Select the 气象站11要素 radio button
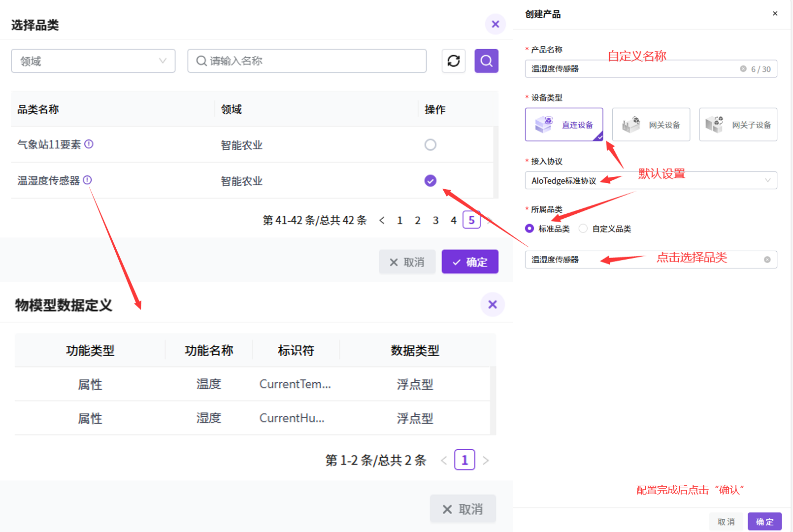This screenshot has height=532, width=793. [430, 145]
